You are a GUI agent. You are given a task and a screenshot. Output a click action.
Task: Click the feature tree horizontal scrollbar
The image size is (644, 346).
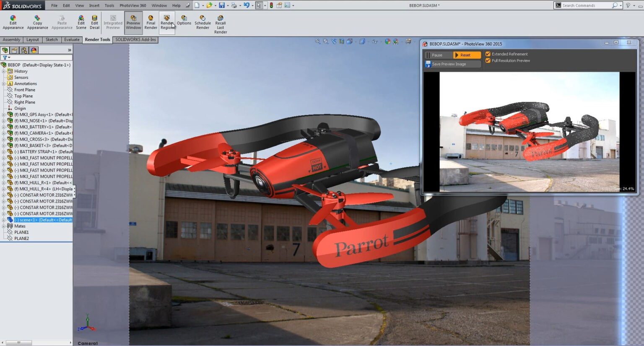[19, 343]
